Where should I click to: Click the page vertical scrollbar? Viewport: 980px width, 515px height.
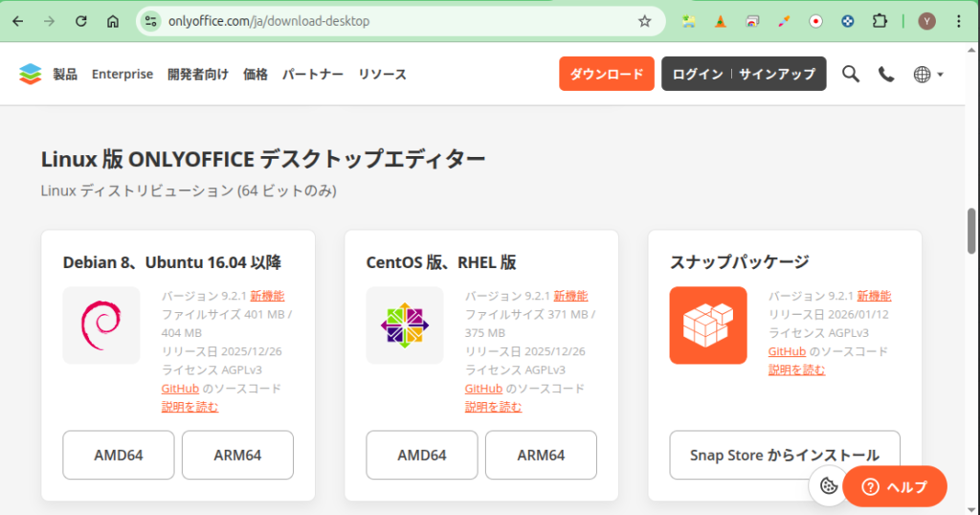(x=971, y=230)
